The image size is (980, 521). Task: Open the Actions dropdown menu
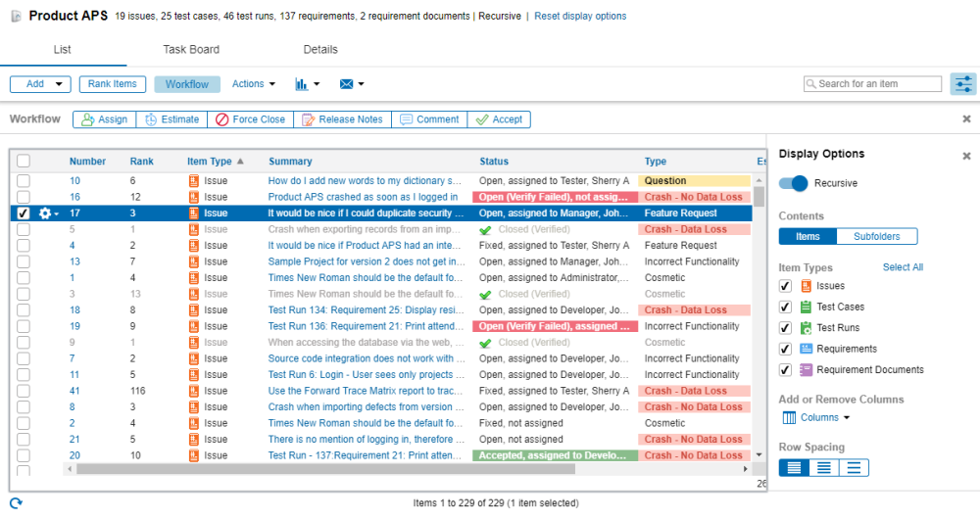253,84
